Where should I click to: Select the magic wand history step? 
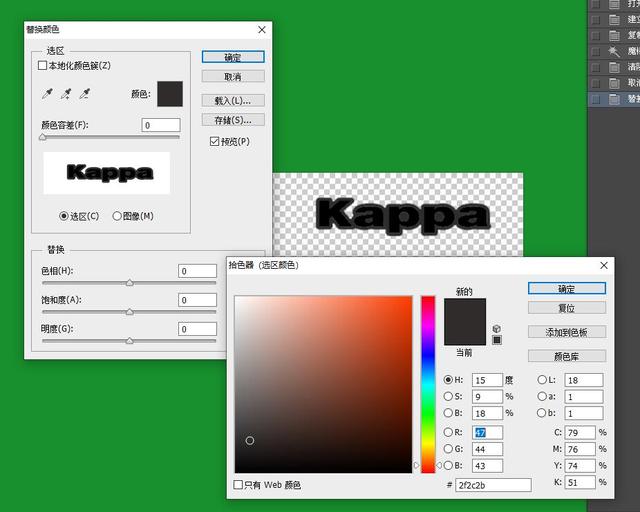coord(614,51)
